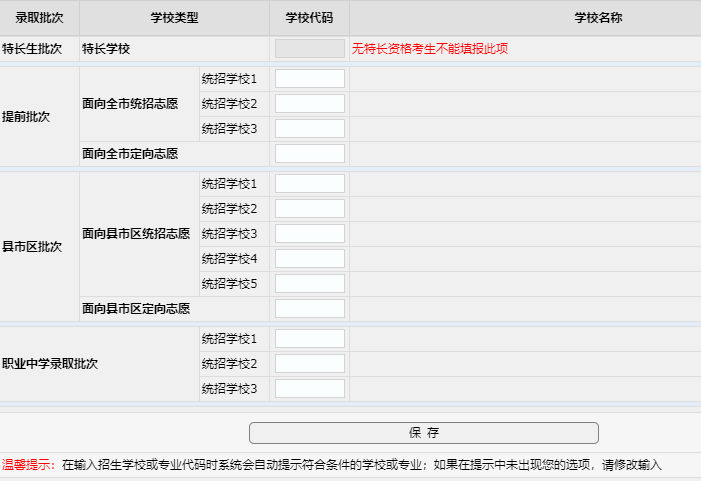701x481 pixels.
Task: Select 提前批次 统招学校2 code input
Action: [x=310, y=104]
